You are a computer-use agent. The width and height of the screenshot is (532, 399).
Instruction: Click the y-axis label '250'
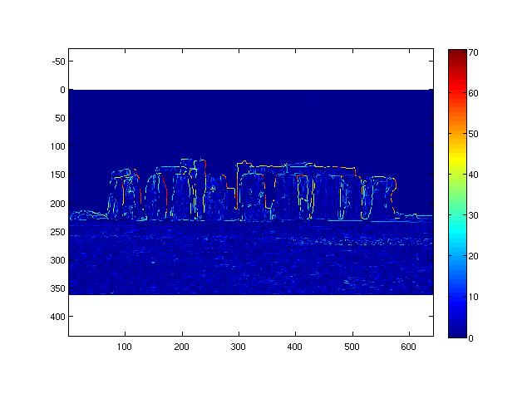pyautogui.click(x=57, y=232)
